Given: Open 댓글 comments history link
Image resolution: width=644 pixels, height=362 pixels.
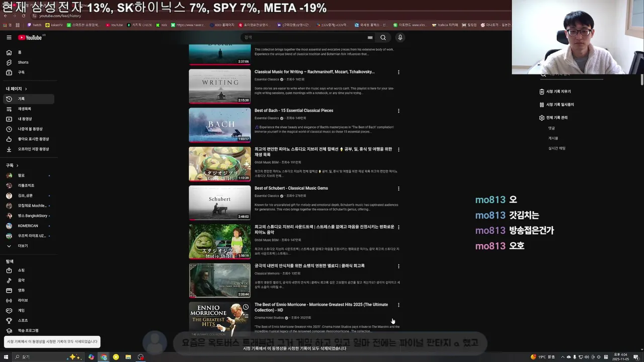Looking at the screenshot, I should tap(551, 128).
